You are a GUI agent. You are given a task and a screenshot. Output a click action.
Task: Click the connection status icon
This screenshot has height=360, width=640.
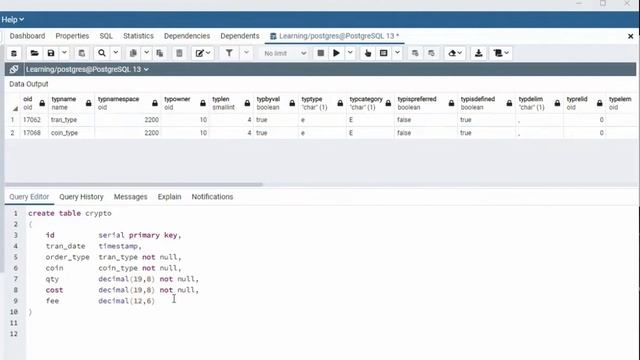14,69
